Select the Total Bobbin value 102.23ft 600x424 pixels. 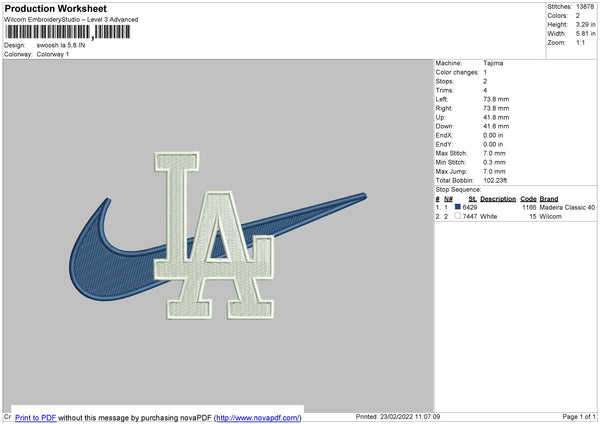(496, 180)
